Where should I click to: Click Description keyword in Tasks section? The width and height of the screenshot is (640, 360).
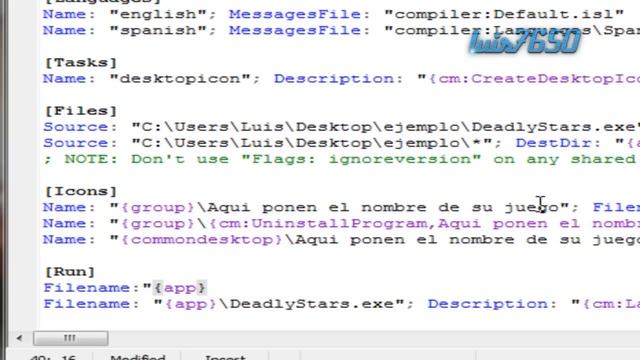334,78
